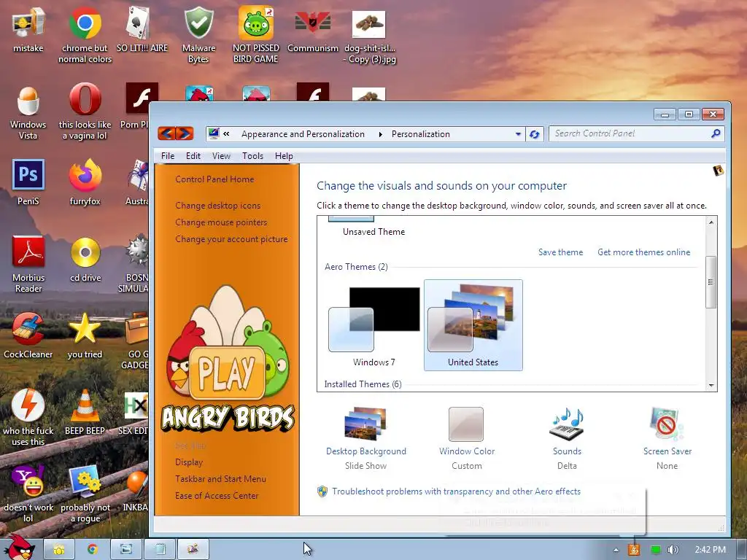This screenshot has width=747, height=560.
Task: Launch the Photoshop Ps desktop icon
Action: click(28, 175)
